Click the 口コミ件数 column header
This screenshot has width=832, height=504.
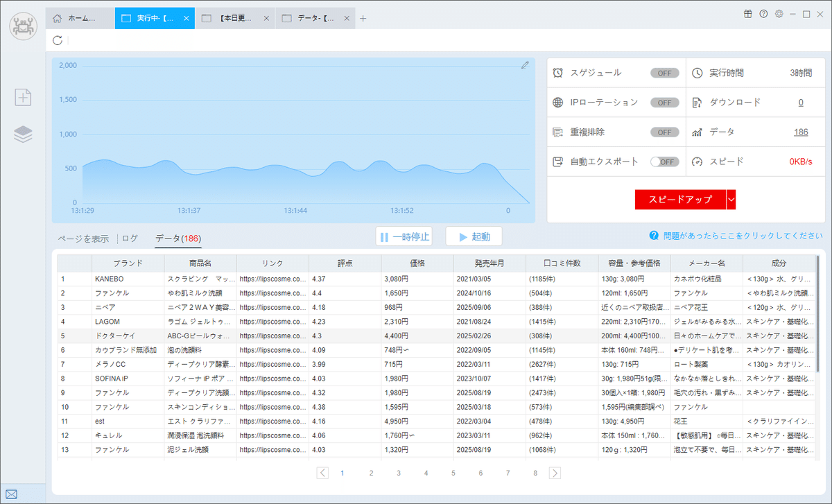(562, 263)
